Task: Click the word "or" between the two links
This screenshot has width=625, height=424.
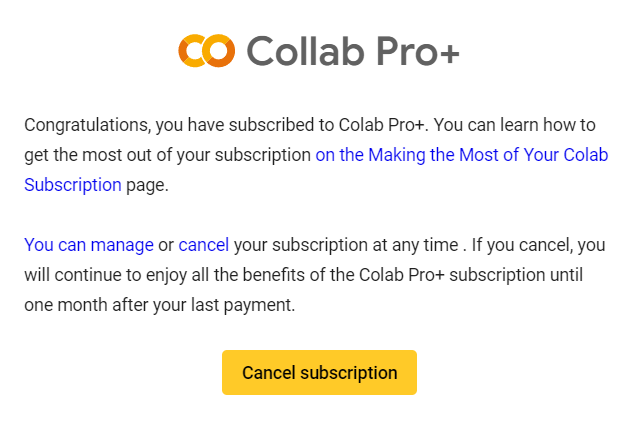Action: [x=166, y=245]
